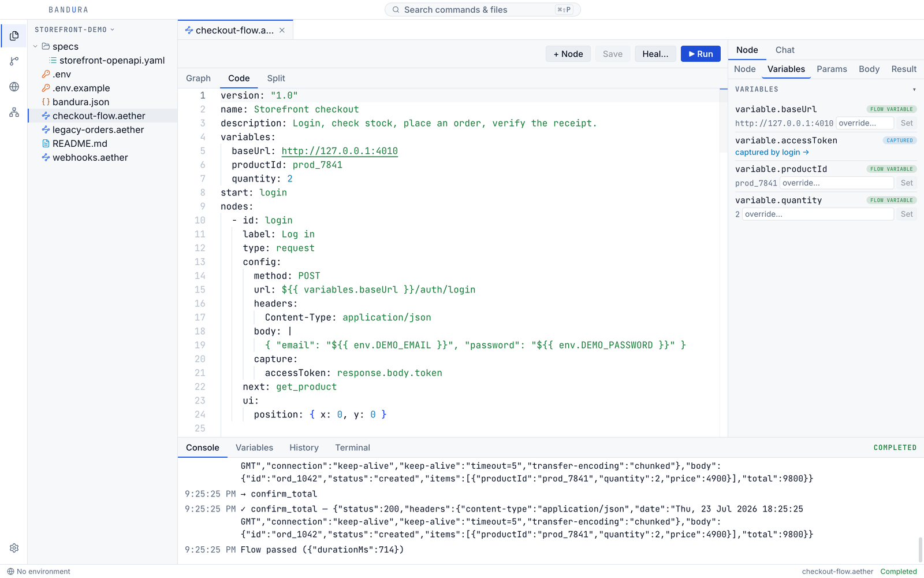Open the Explorer files icon in sidebar
The height and width of the screenshot is (578, 924).
click(14, 36)
